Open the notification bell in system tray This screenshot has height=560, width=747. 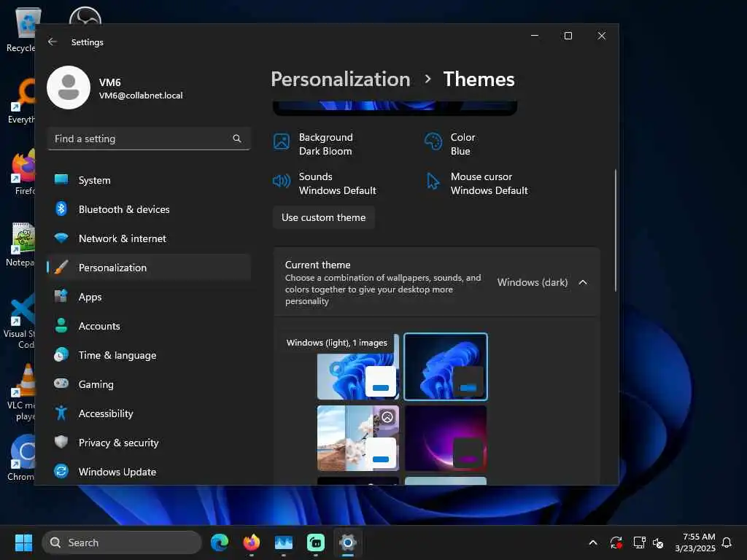[727, 542]
